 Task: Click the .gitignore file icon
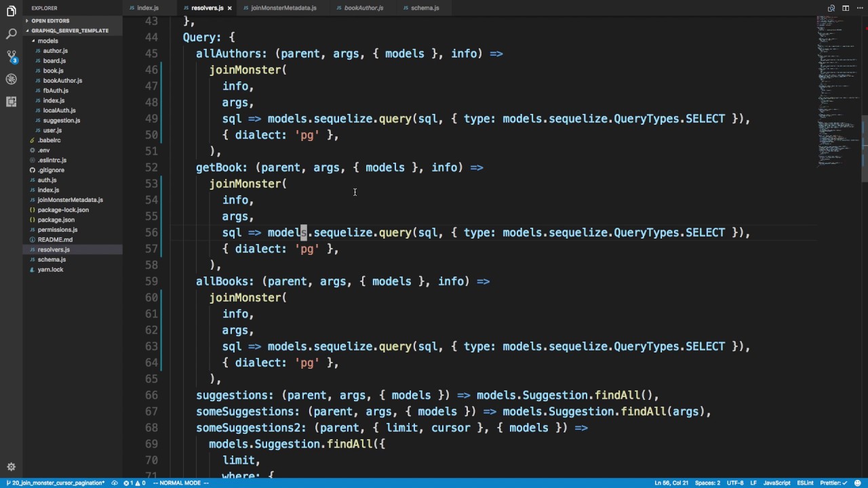[32, 170]
